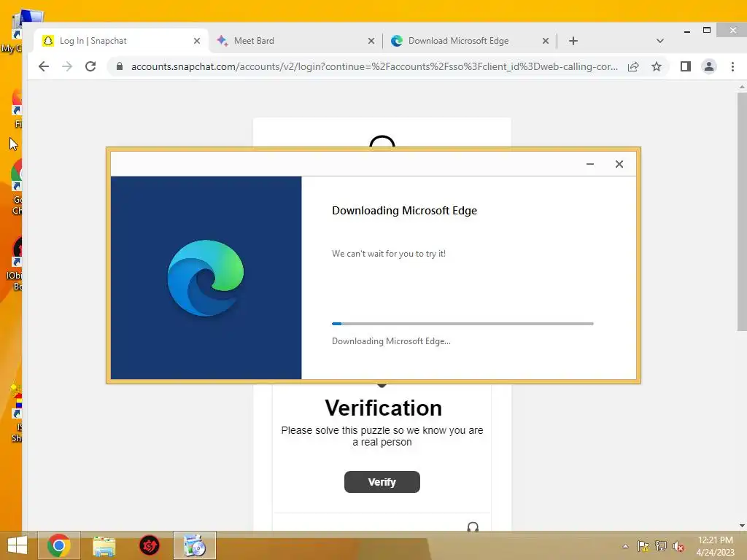Close the Meet Bard tab
Screen dimensions: 747x560
(x=371, y=41)
